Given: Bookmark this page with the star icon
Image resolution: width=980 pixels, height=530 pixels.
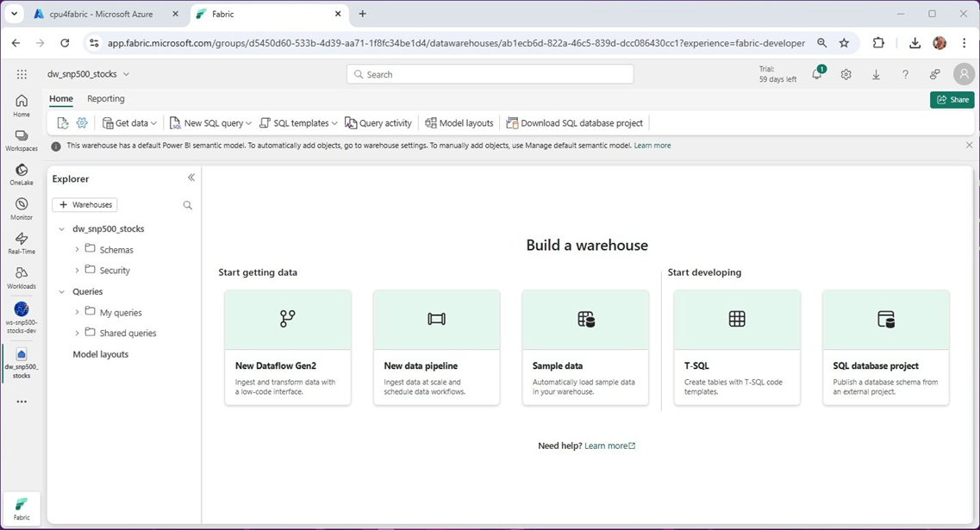Looking at the screenshot, I should 845,43.
